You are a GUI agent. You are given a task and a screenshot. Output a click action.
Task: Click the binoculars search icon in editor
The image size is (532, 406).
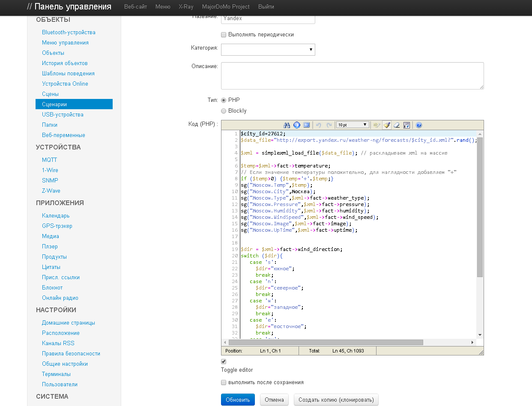pyautogui.click(x=287, y=125)
